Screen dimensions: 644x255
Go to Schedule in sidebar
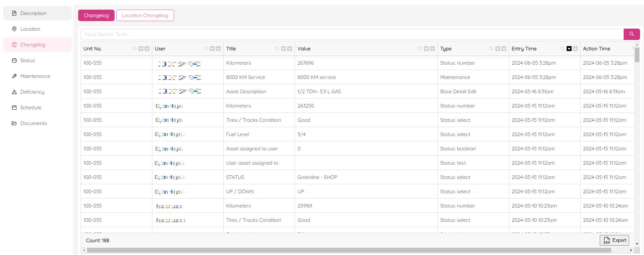coord(30,107)
